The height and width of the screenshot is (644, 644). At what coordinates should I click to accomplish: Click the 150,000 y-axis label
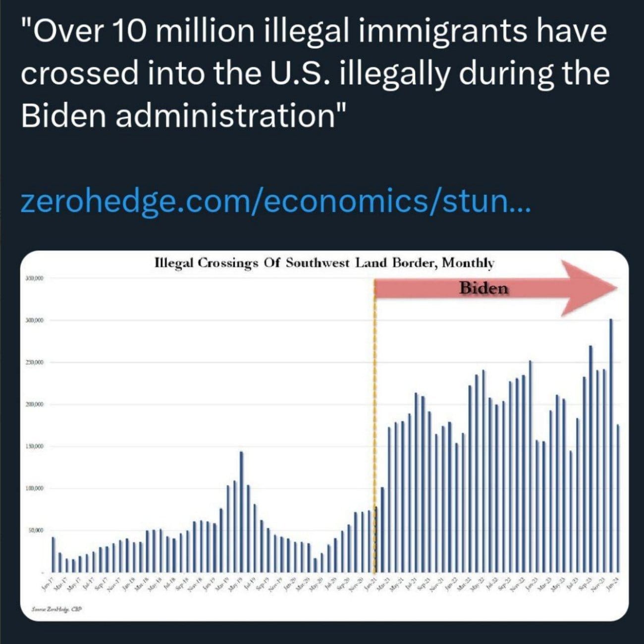click(35, 447)
